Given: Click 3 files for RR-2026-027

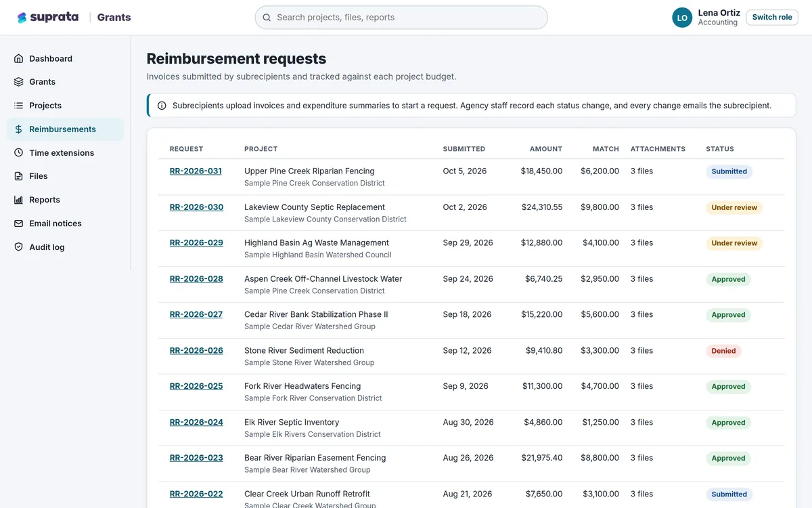Looking at the screenshot, I should (x=641, y=314).
